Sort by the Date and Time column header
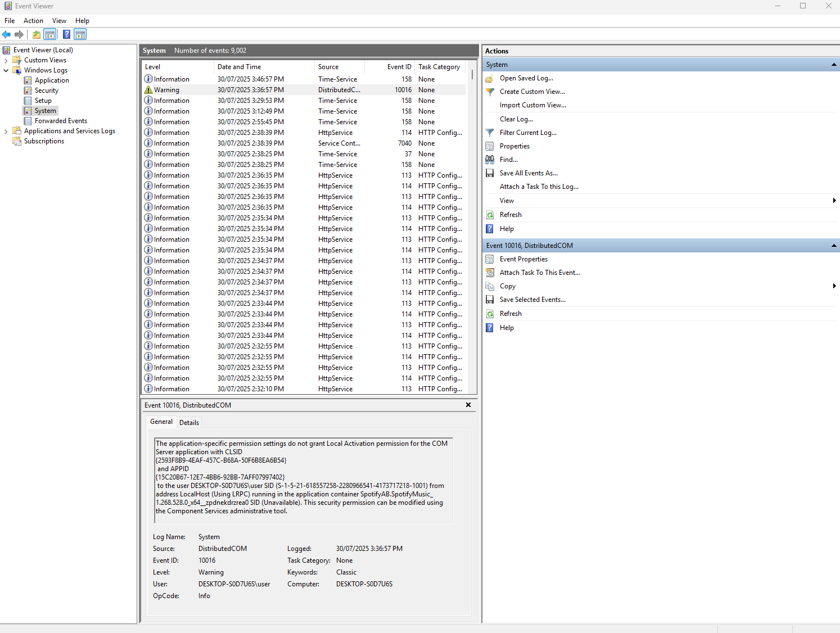Viewport: 840px width, 633px height. pyautogui.click(x=264, y=67)
